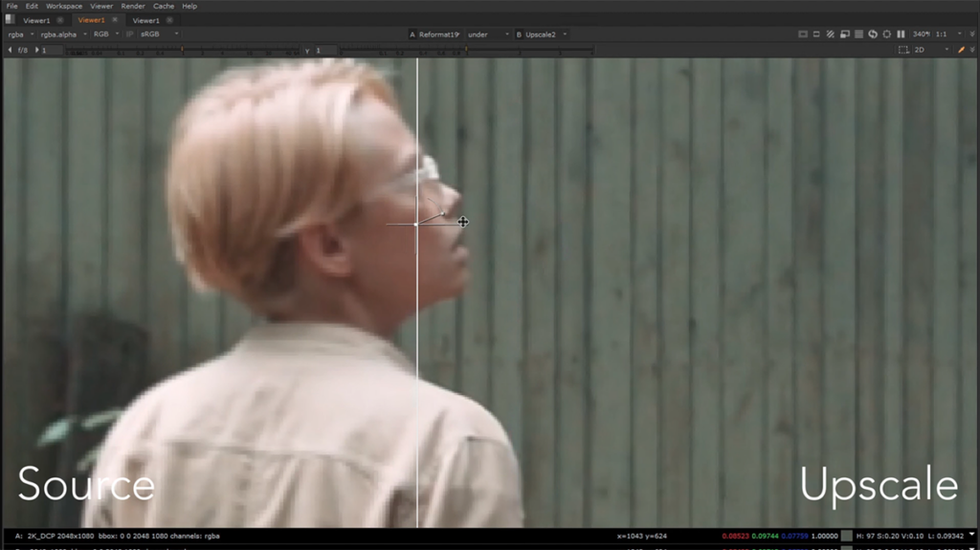
Task: Open the rgba channel set dropdown
Action: pyautogui.click(x=21, y=34)
